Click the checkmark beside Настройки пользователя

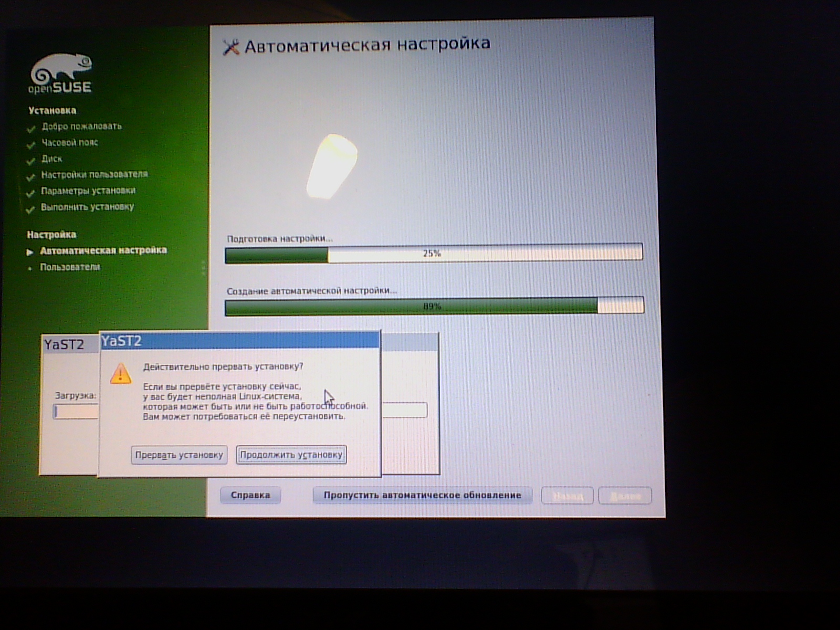click(x=31, y=176)
